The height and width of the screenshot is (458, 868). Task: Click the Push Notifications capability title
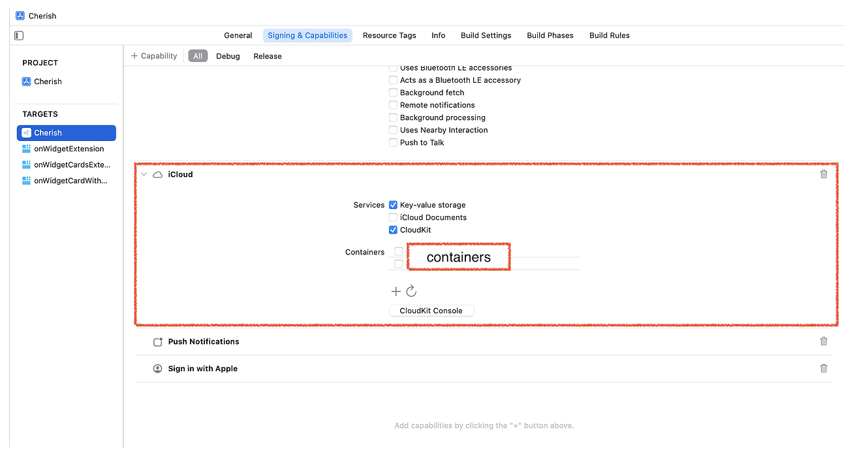tap(204, 341)
